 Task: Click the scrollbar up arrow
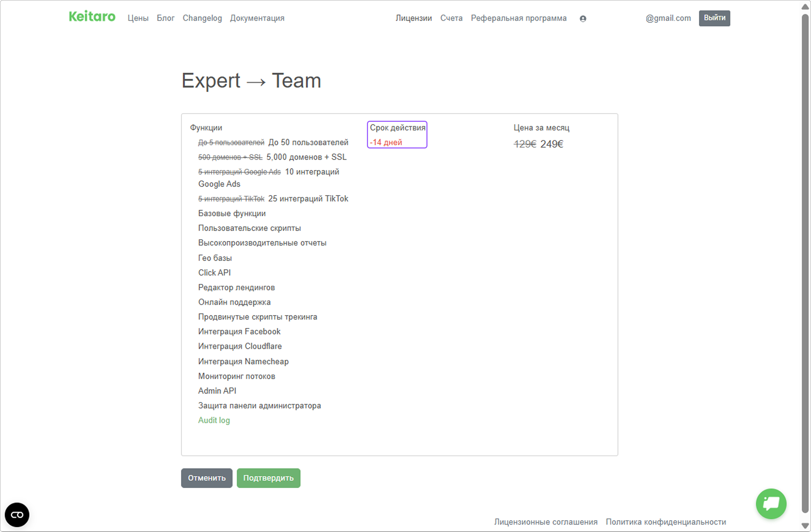coord(805,6)
